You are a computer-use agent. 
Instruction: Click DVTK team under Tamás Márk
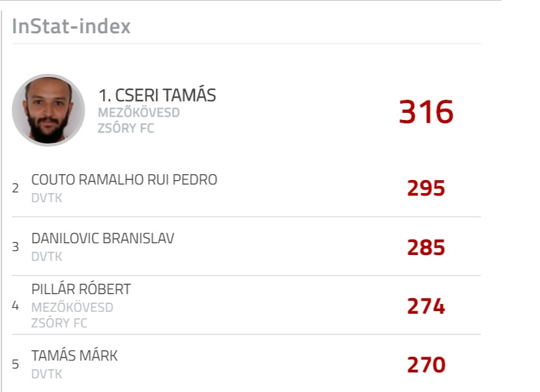(47, 374)
